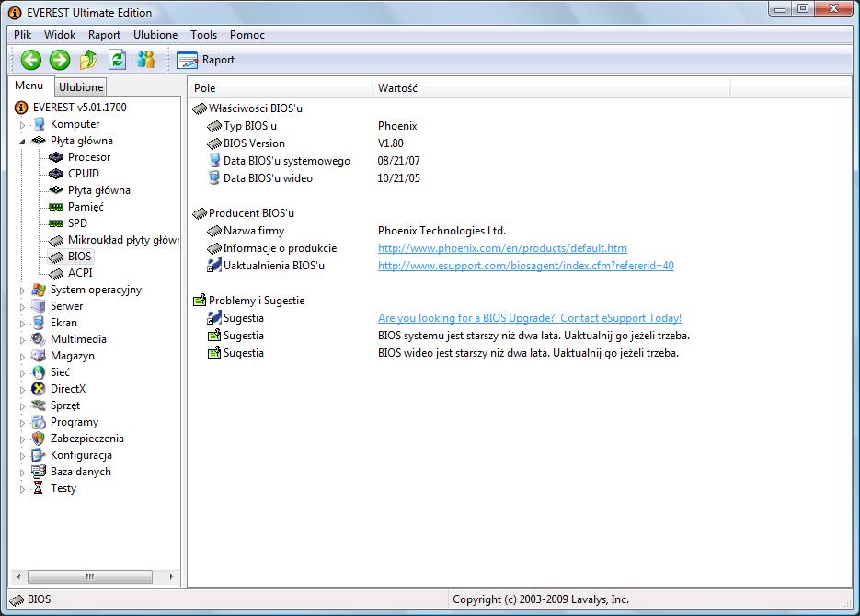Viewport: 860px width, 616px height.
Task: Click the tree scrollbar right arrow
Action: (172, 576)
